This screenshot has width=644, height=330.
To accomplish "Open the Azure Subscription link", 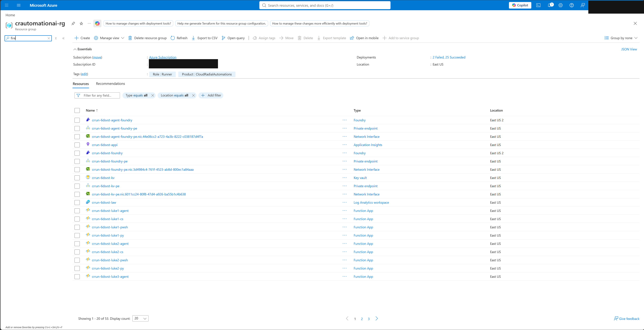I will point(163,57).
